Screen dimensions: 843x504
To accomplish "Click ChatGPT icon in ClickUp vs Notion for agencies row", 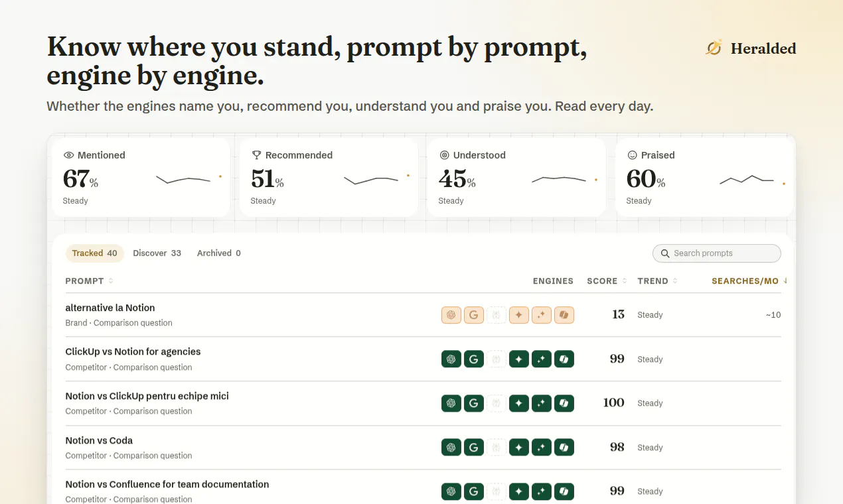I will [x=451, y=359].
